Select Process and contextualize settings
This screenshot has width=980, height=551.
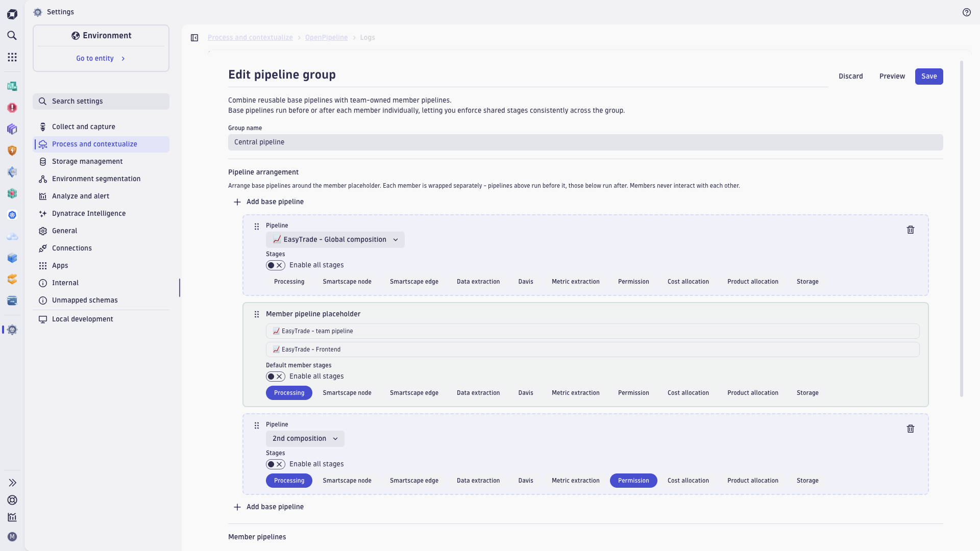[101, 144]
